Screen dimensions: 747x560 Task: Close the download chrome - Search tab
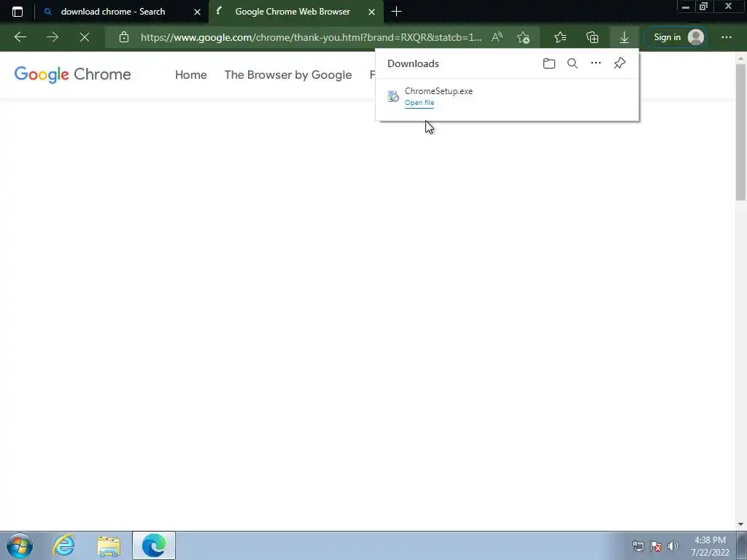click(x=197, y=12)
